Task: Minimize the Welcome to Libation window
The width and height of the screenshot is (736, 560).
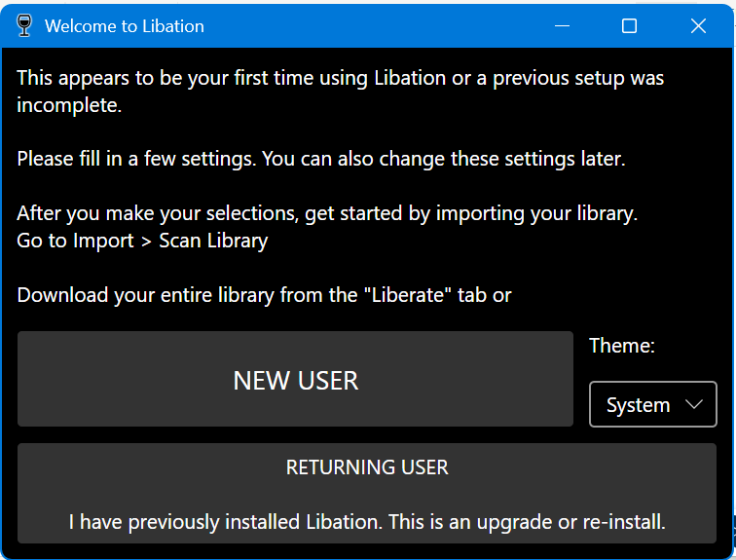Action: pos(561,26)
